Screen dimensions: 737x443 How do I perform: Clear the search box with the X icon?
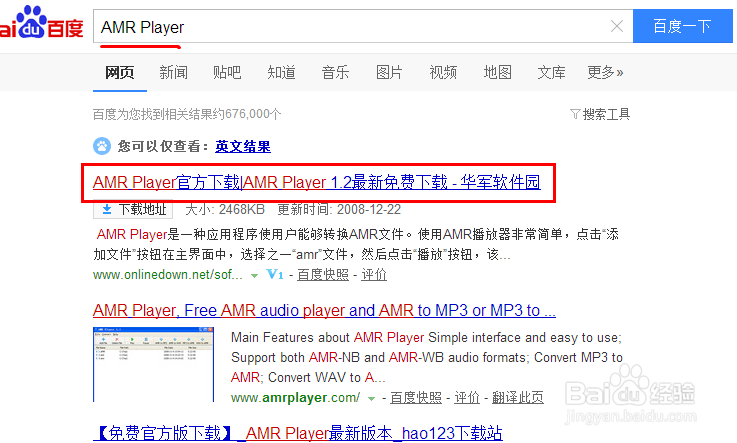(x=617, y=26)
